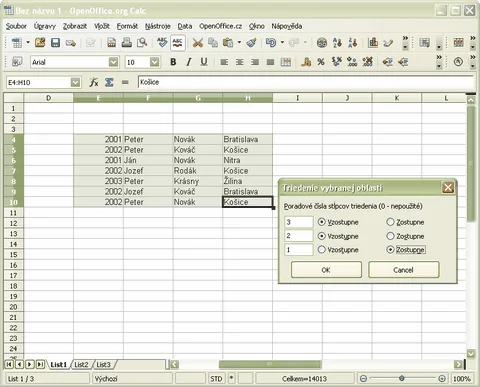
Task: Expand the Undo history dropdown arrow
Action: tap(282, 43)
